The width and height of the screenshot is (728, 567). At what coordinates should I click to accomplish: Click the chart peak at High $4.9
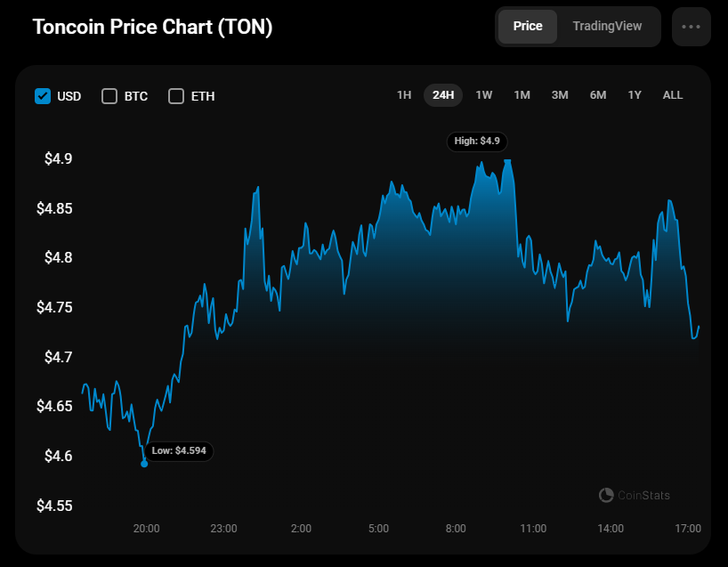pos(507,161)
